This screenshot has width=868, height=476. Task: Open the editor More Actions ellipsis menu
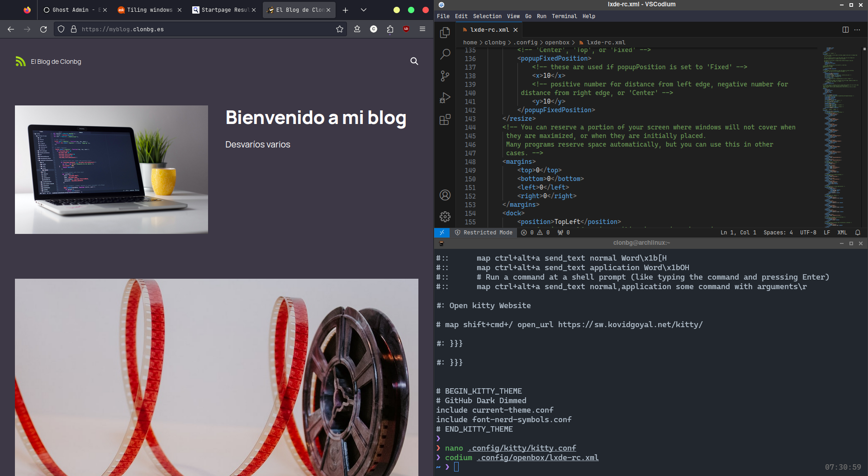coord(857,30)
